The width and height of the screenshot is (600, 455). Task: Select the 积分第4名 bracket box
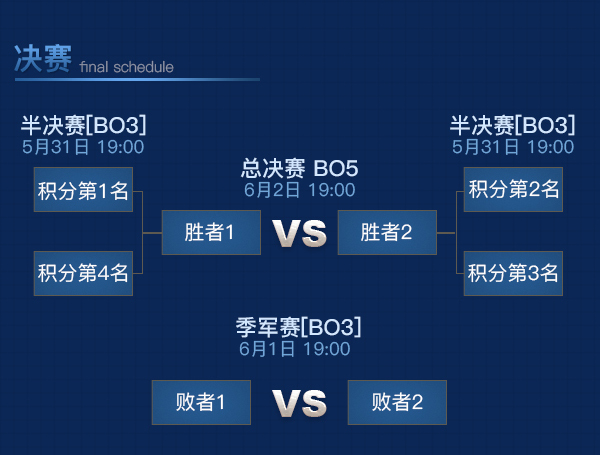click(83, 273)
